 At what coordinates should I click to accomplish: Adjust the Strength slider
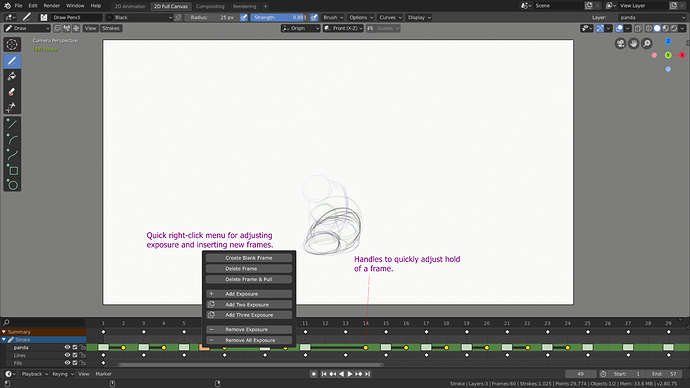(x=280, y=18)
